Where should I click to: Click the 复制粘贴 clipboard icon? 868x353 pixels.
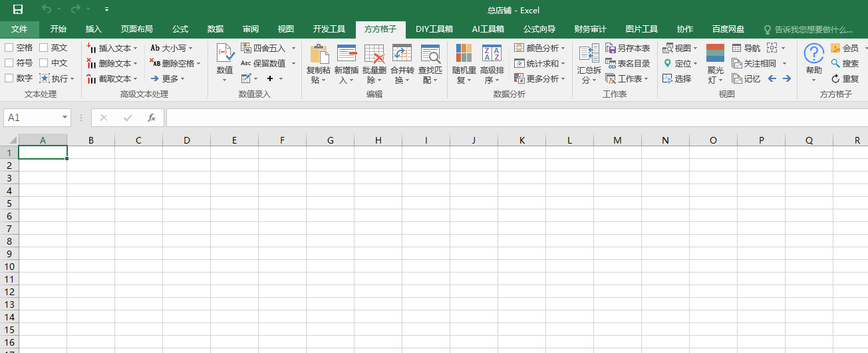[319, 54]
